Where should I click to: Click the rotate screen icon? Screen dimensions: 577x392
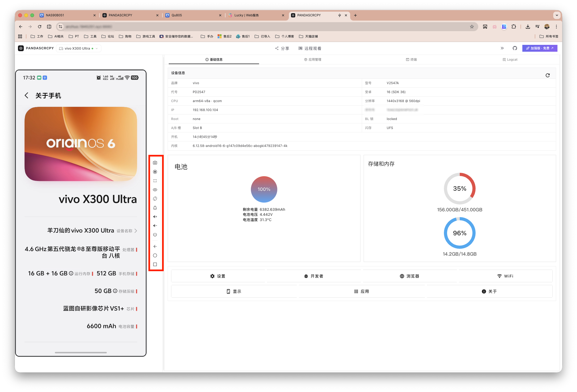(x=155, y=199)
